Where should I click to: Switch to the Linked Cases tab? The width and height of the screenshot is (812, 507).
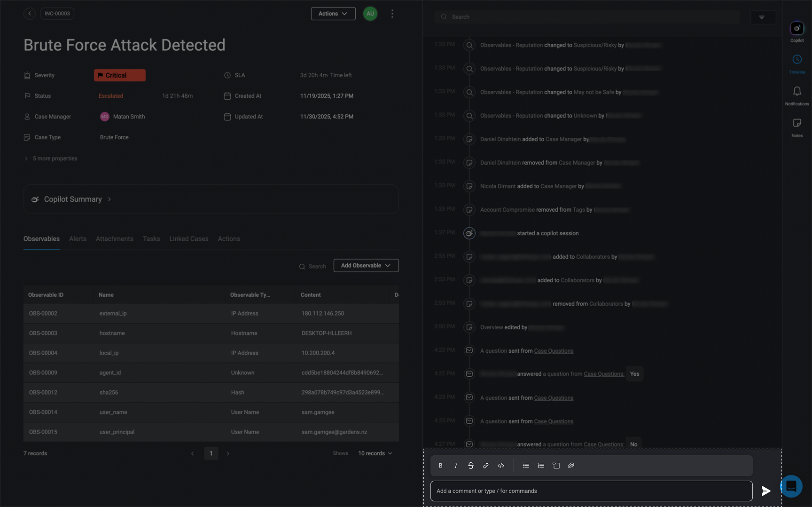[188, 239]
